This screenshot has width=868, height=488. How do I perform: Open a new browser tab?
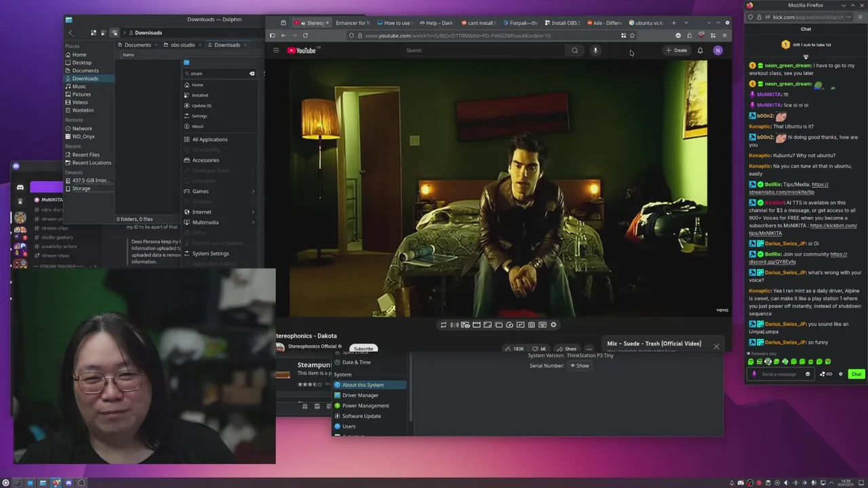click(x=675, y=23)
